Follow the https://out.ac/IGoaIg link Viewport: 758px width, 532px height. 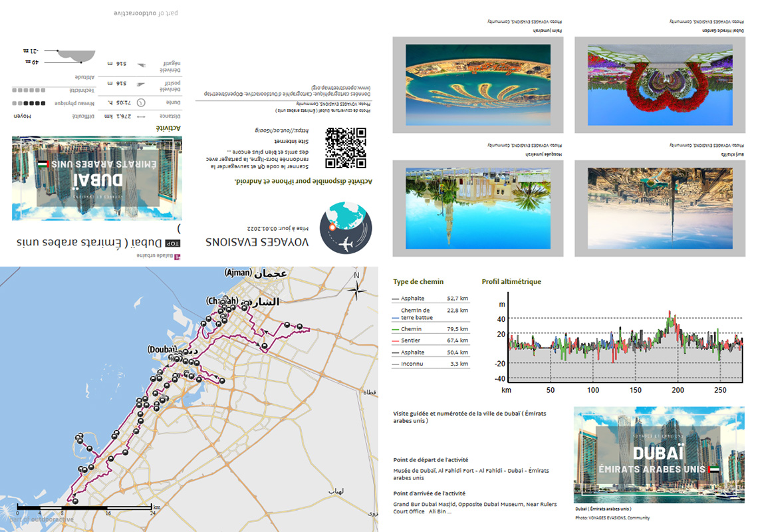[x=282, y=130]
